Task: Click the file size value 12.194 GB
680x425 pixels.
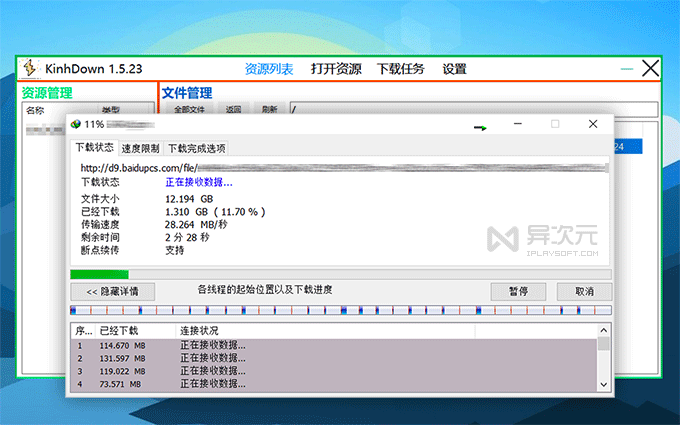Action: [189, 199]
